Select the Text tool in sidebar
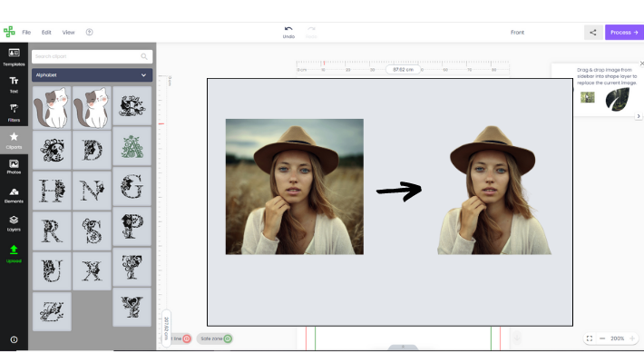 tap(14, 84)
